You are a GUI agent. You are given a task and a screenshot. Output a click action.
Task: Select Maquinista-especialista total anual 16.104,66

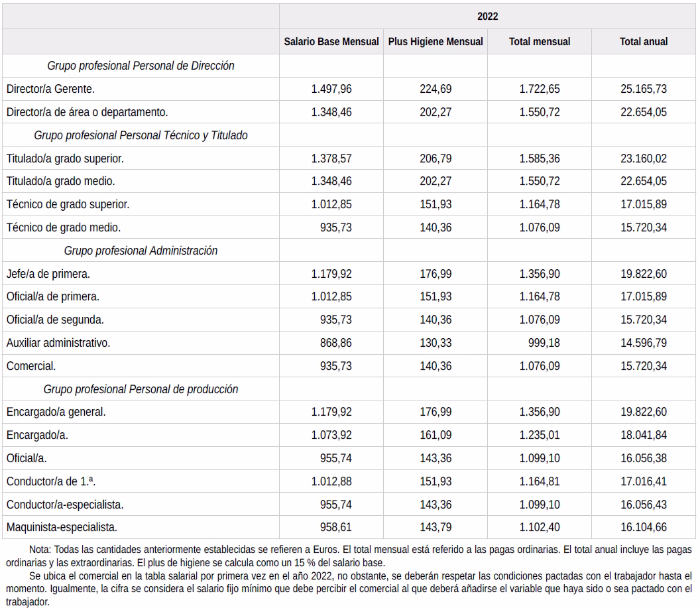[x=644, y=528]
